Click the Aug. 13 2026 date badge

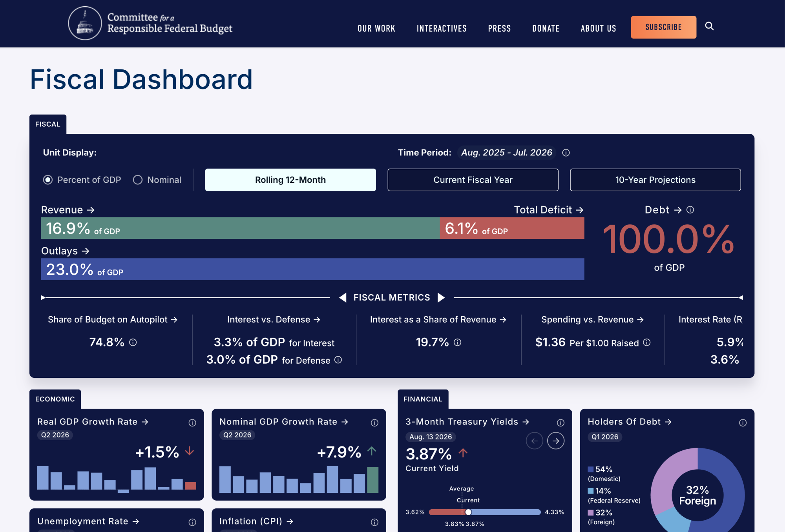431,437
